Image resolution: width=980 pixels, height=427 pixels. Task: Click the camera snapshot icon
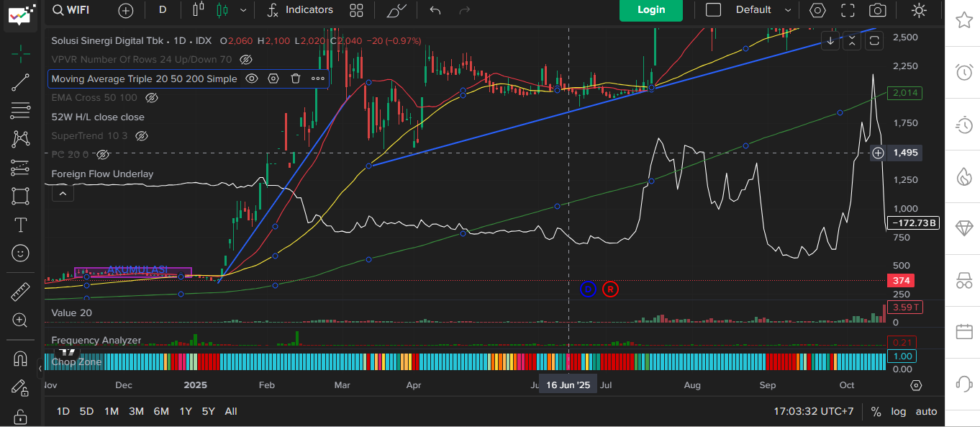point(877,10)
